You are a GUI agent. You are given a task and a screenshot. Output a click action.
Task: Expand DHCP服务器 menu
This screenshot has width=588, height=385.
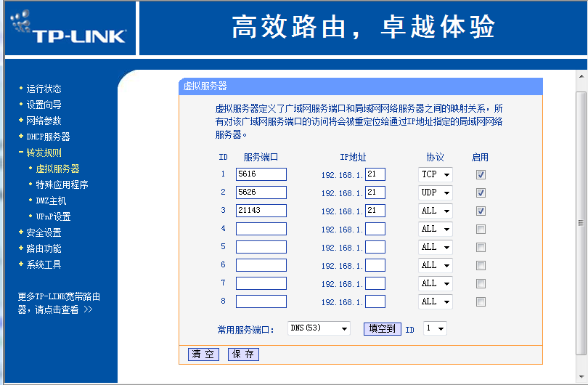click(x=48, y=137)
